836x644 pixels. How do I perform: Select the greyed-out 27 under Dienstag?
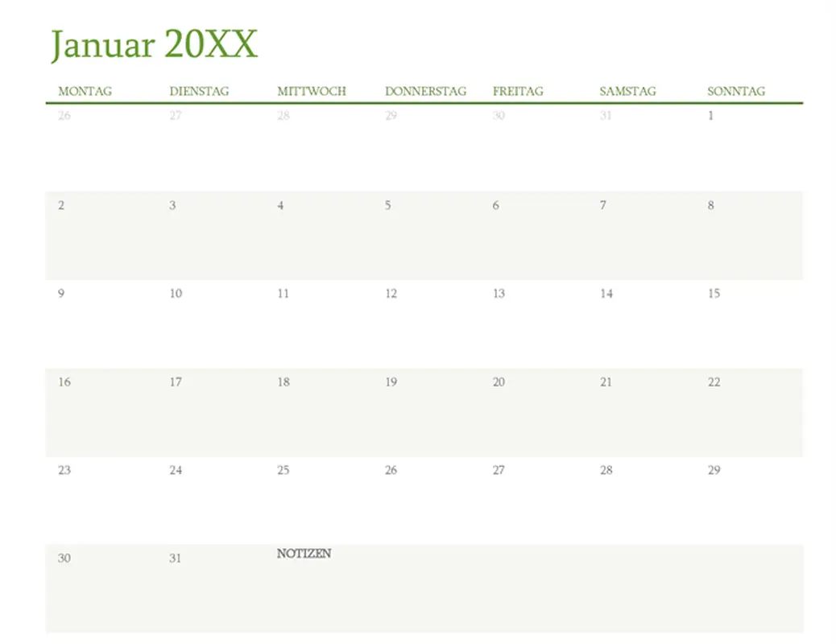click(x=176, y=116)
